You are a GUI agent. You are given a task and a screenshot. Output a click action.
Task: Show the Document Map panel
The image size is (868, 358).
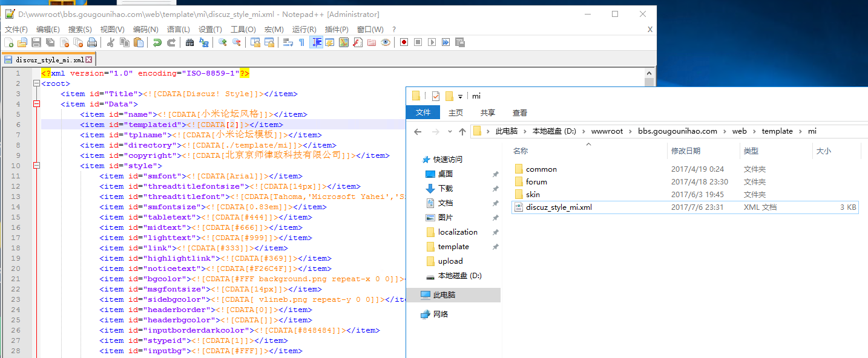[x=344, y=42]
